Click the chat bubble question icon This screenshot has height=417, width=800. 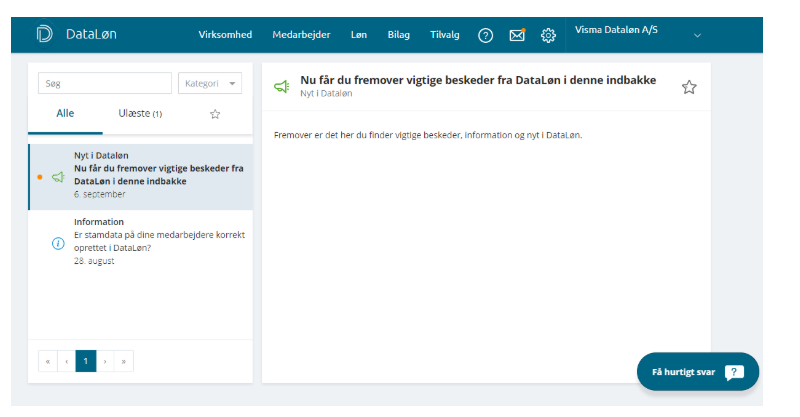[x=734, y=372]
